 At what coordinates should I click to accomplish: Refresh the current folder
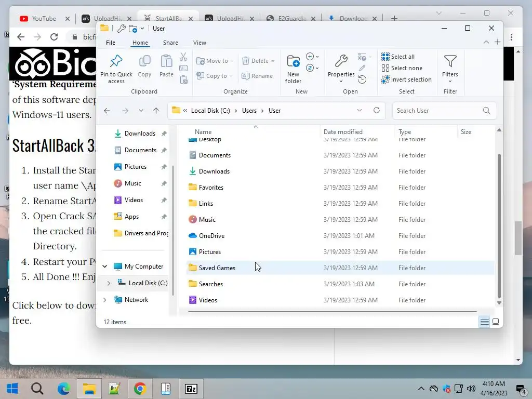(377, 110)
